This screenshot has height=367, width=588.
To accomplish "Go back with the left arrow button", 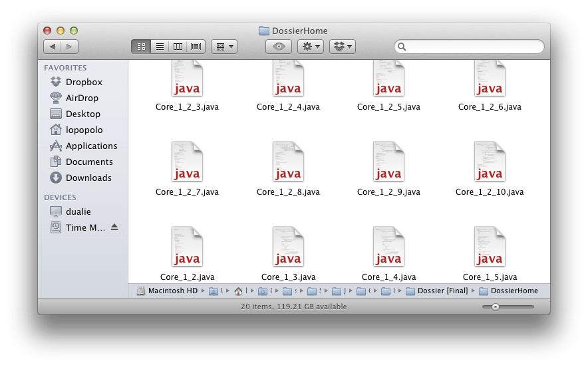I will (x=52, y=47).
